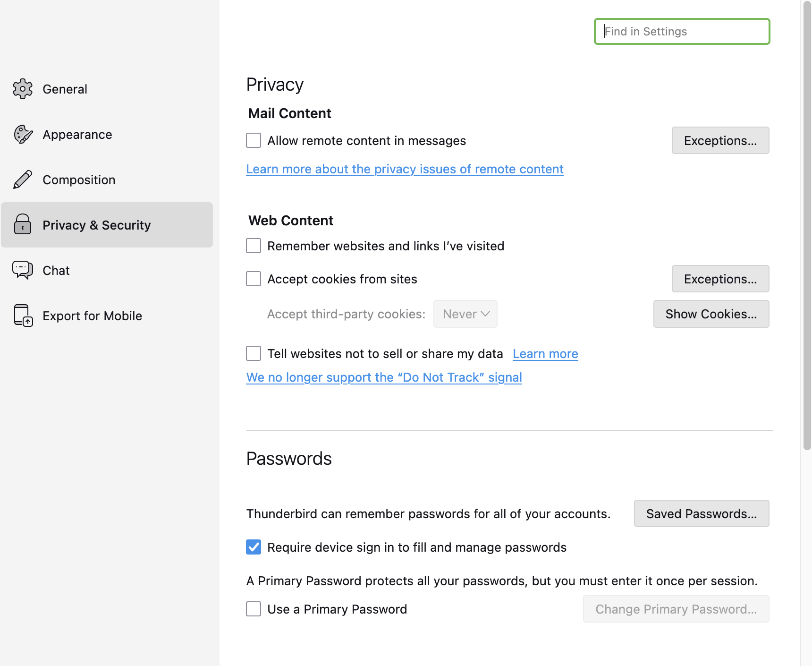The image size is (812, 666).
Task: Enable Allow remote content in messages
Action: [254, 140]
